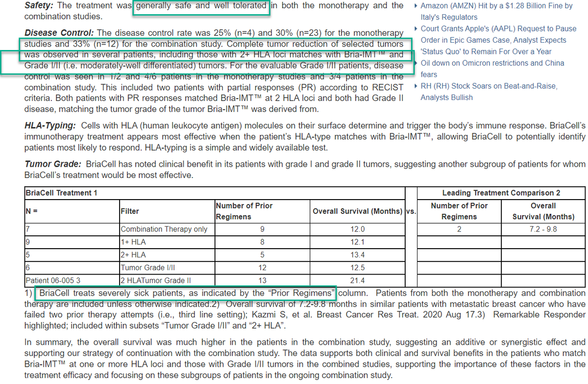Click the '12.1' overall survival value
Screen dimensions: 588x384
click(x=358, y=242)
